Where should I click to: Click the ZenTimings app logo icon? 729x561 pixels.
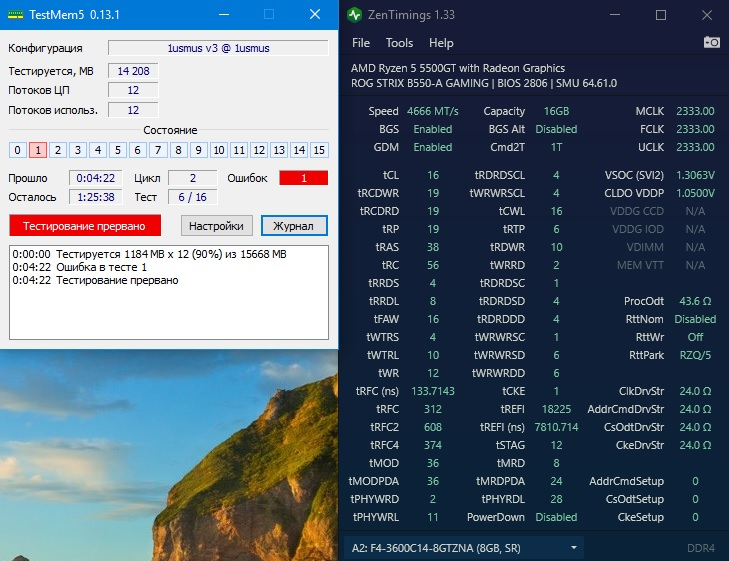tap(354, 15)
